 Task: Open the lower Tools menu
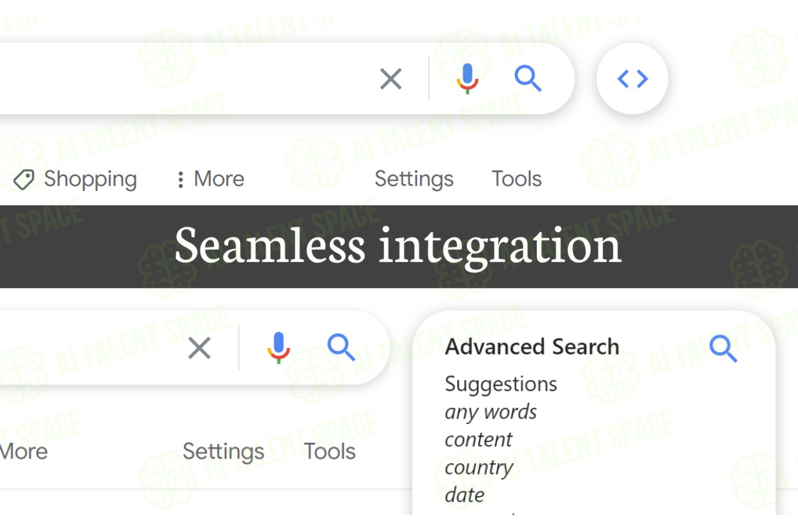(330, 452)
